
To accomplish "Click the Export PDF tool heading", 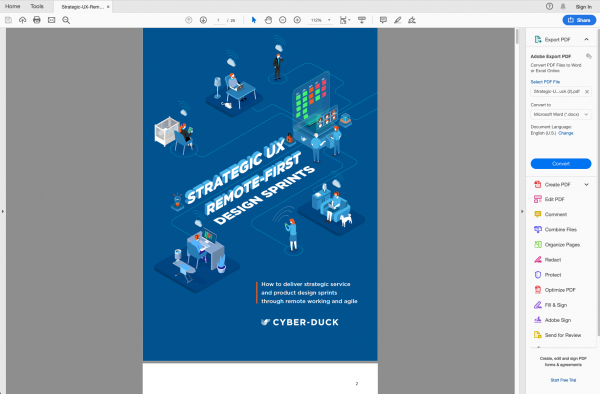I will click(x=558, y=39).
